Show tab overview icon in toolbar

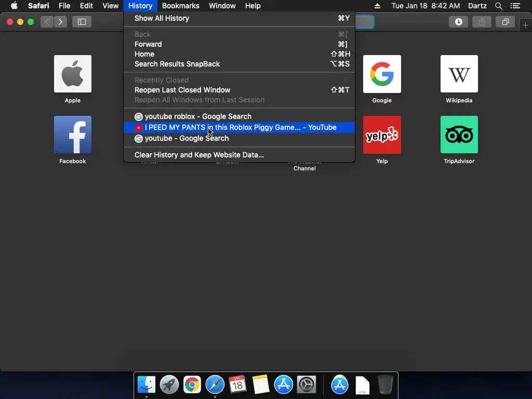505,22
